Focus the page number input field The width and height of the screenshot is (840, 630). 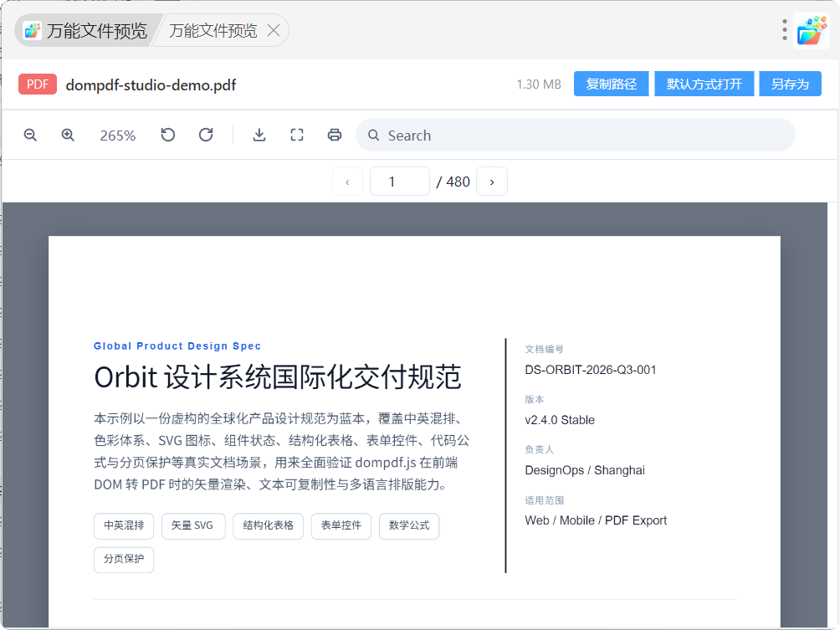pyautogui.click(x=400, y=182)
